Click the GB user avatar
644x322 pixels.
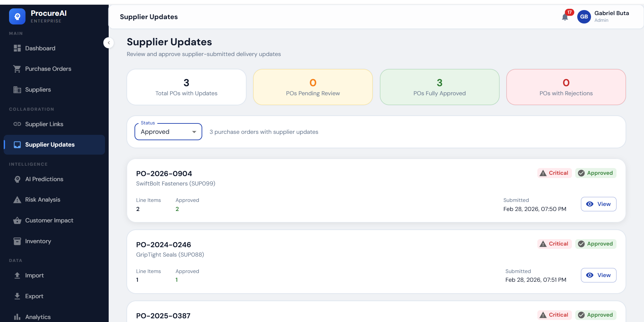(584, 16)
